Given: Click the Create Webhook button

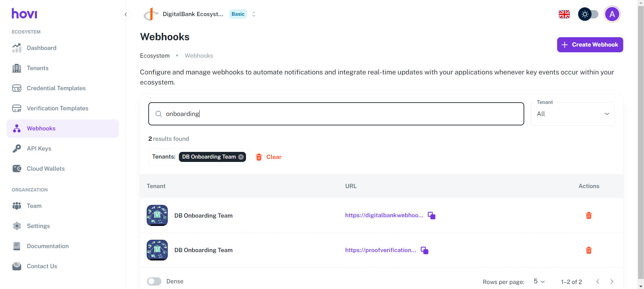Looking at the screenshot, I should [x=590, y=45].
